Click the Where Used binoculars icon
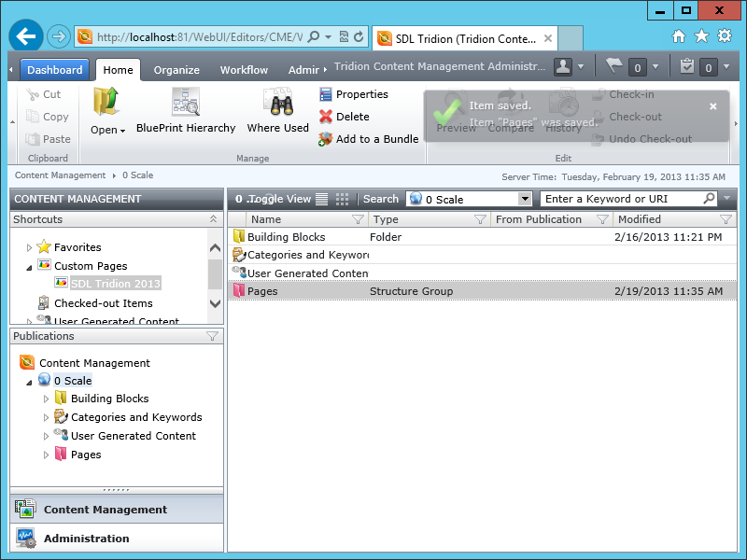Screen dimensions: 747x560 click(277, 104)
